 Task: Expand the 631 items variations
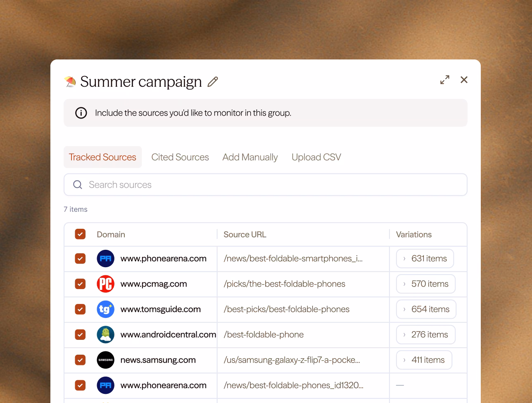click(x=425, y=258)
